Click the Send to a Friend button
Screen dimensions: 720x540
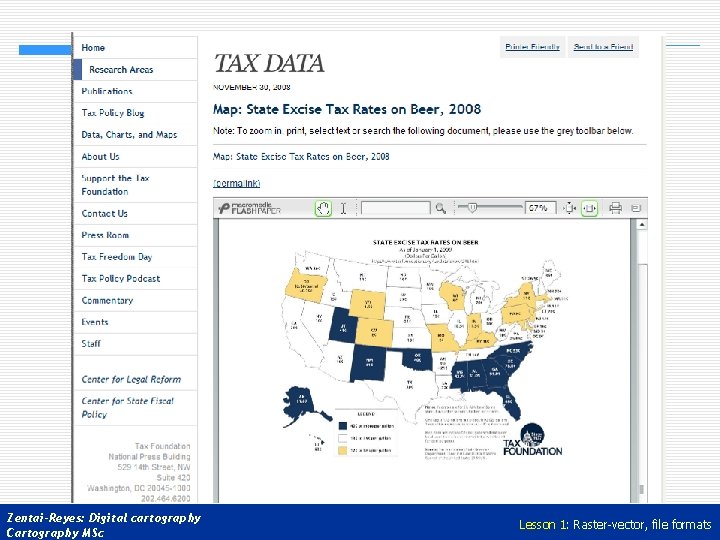tap(603, 47)
